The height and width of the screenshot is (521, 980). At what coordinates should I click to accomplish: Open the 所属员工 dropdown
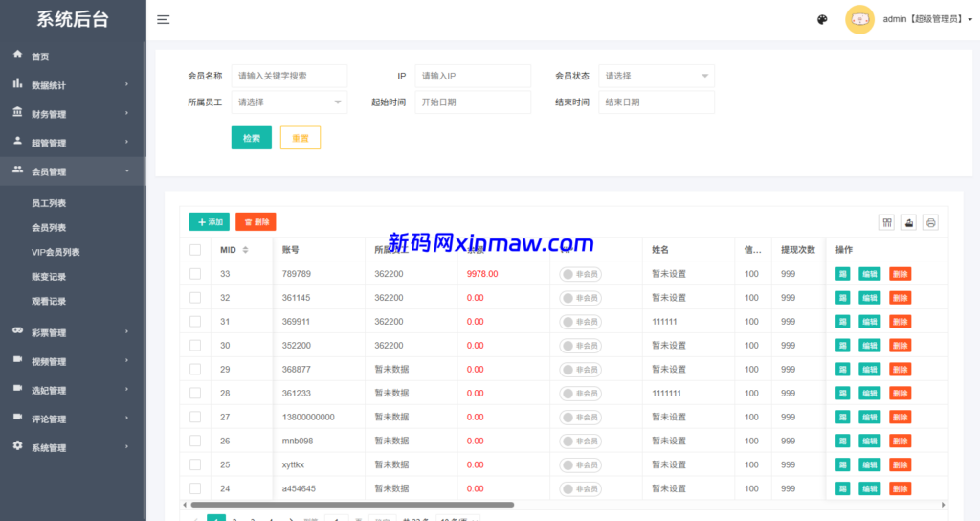(x=289, y=102)
